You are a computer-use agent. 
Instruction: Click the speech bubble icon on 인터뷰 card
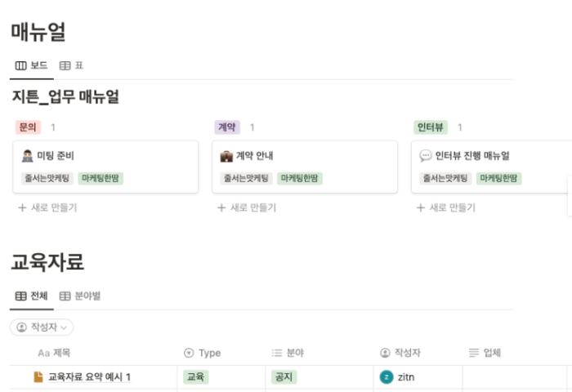(425, 155)
